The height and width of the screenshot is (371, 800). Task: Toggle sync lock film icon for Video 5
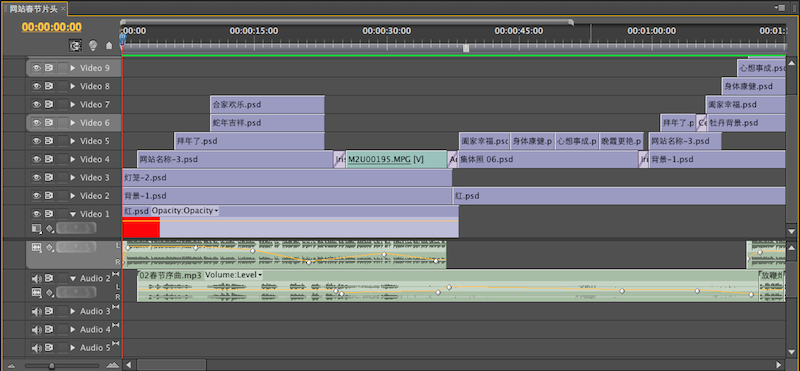[x=49, y=141]
